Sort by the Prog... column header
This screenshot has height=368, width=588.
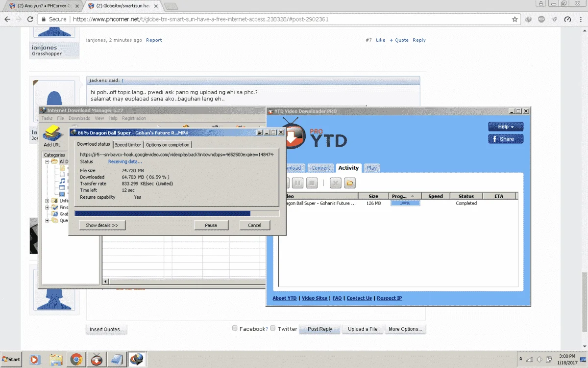[x=404, y=196]
